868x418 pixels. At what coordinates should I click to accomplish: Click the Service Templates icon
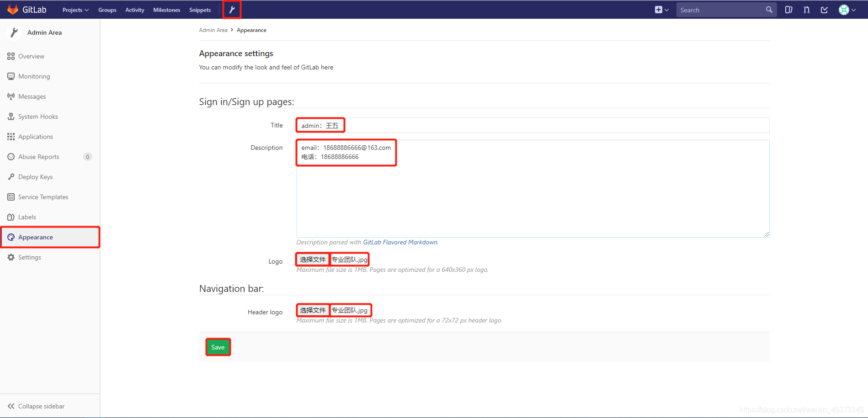[x=11, y=197]
